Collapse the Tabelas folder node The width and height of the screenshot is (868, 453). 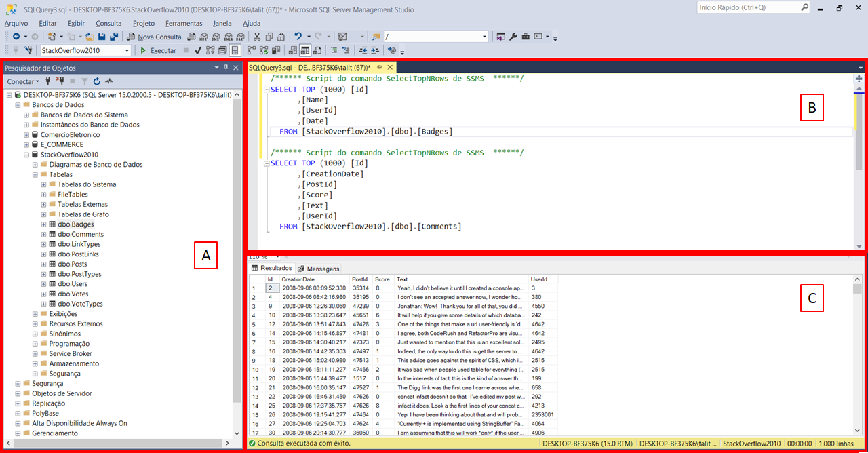[35, 174]
